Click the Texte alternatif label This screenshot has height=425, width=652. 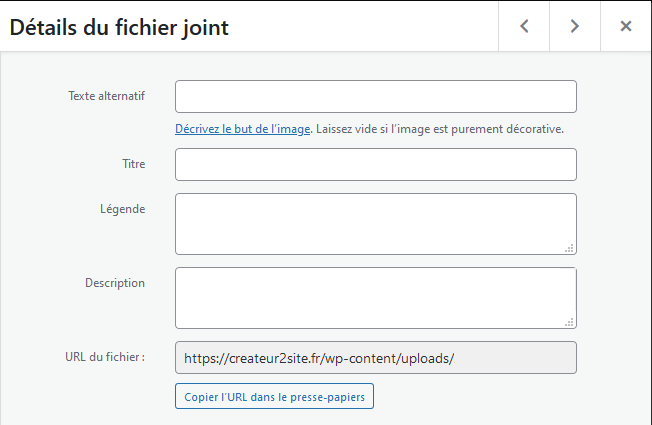tap(106, 96)
